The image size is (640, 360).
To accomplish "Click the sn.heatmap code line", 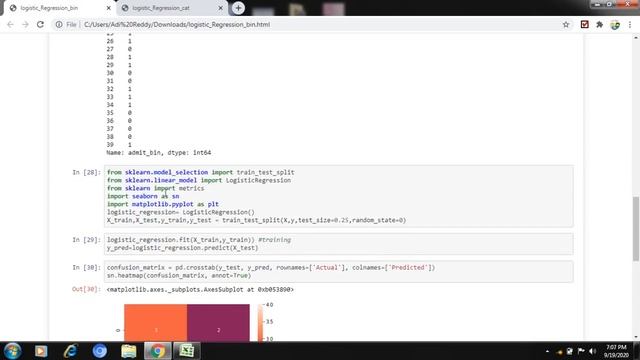I will tap(179, 276).
